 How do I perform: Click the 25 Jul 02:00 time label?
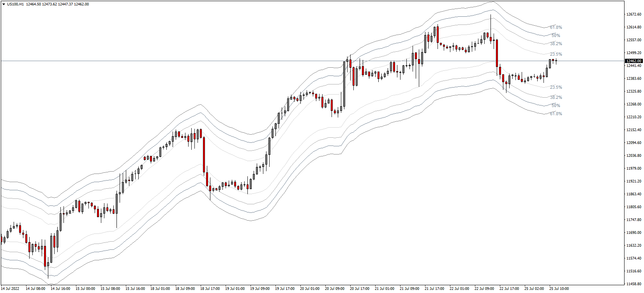tap(534, 289)
